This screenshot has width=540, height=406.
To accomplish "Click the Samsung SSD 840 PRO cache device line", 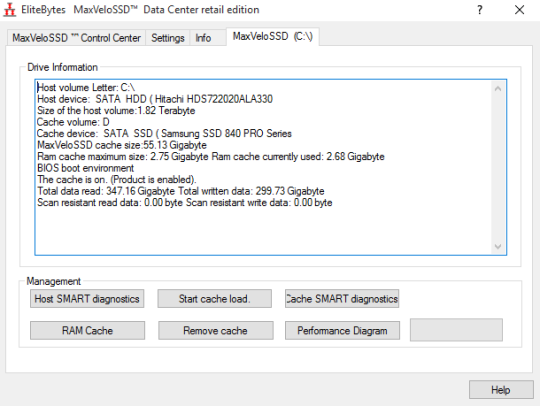I will (x=164, y=134).
